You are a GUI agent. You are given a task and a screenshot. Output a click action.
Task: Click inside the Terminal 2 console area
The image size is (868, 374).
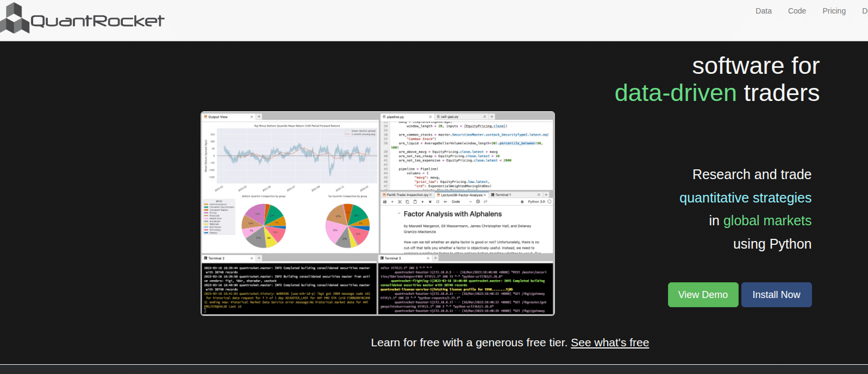pyautogui.click(x=288, y=288)
